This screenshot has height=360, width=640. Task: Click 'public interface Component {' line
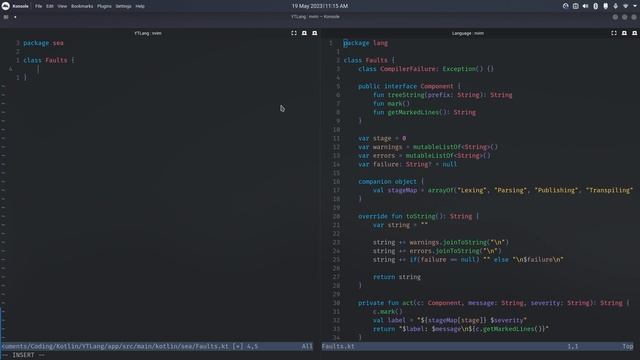pos(409,86)
